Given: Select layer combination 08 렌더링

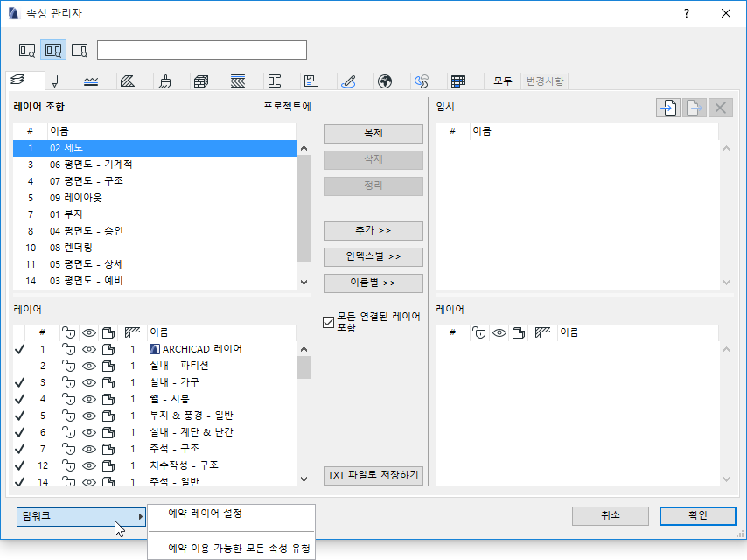Looking at the screenshot, I should [155, 248].
